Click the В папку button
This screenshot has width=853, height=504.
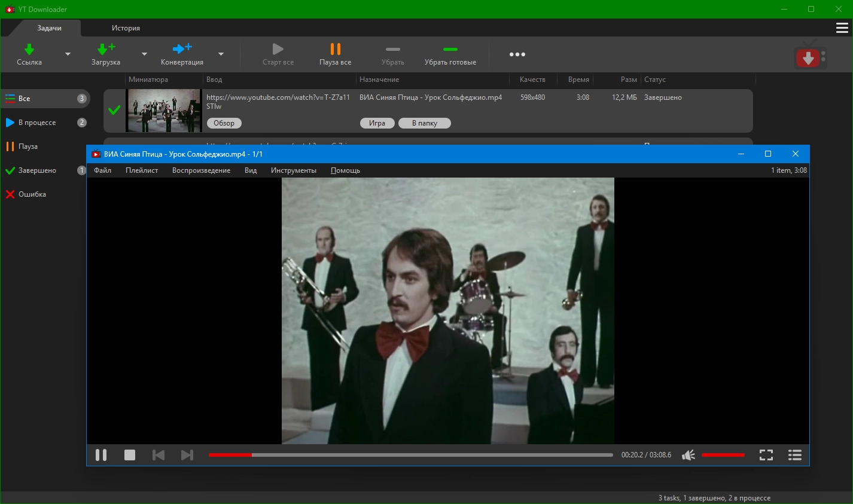point(425,123)
